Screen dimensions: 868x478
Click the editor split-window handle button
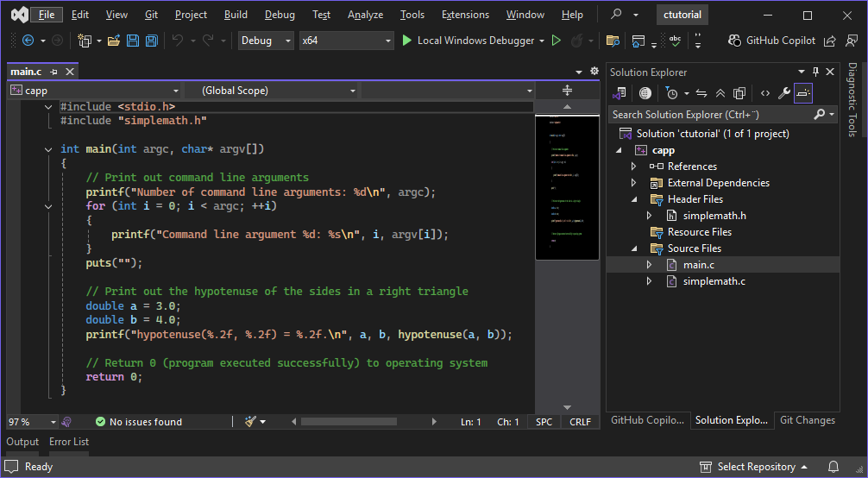(x=567, y=91)
